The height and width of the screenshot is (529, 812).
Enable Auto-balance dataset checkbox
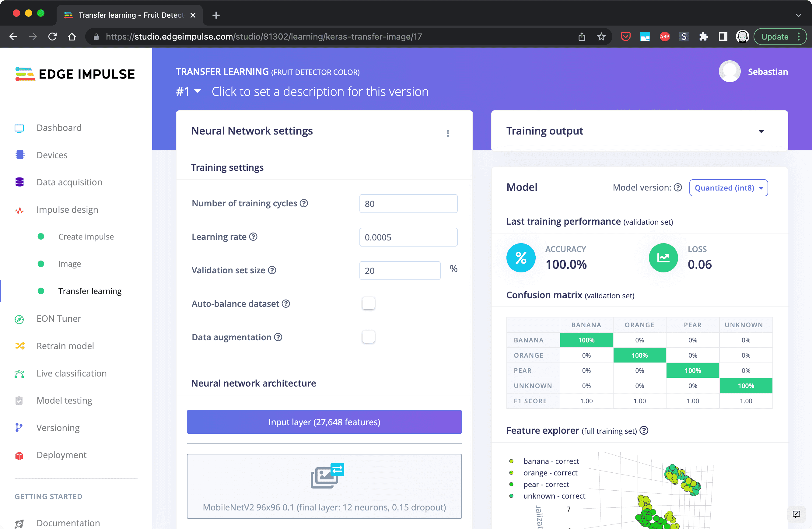tap(369, 303)
